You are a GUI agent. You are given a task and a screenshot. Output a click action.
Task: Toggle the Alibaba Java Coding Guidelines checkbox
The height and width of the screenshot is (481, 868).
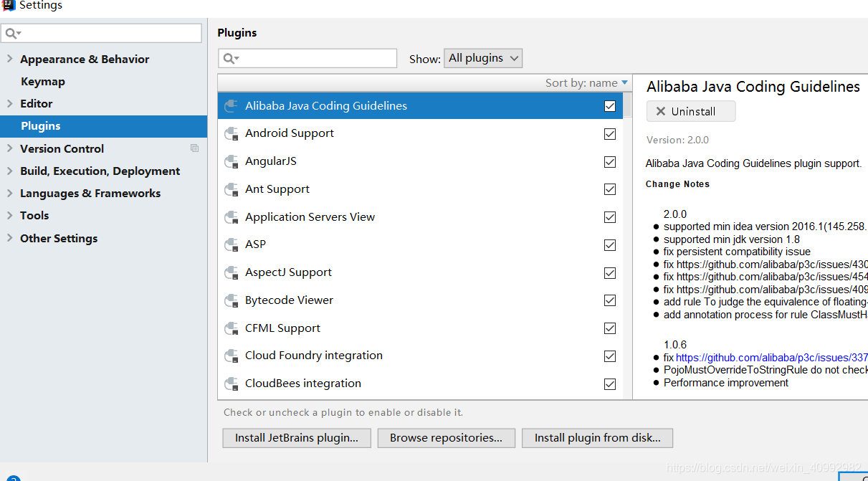click(610, 106)
